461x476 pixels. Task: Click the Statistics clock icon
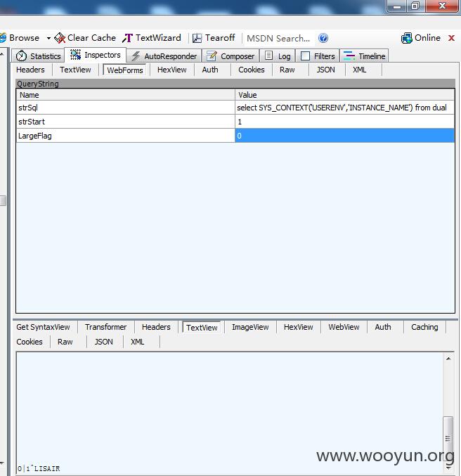[21, 56]
